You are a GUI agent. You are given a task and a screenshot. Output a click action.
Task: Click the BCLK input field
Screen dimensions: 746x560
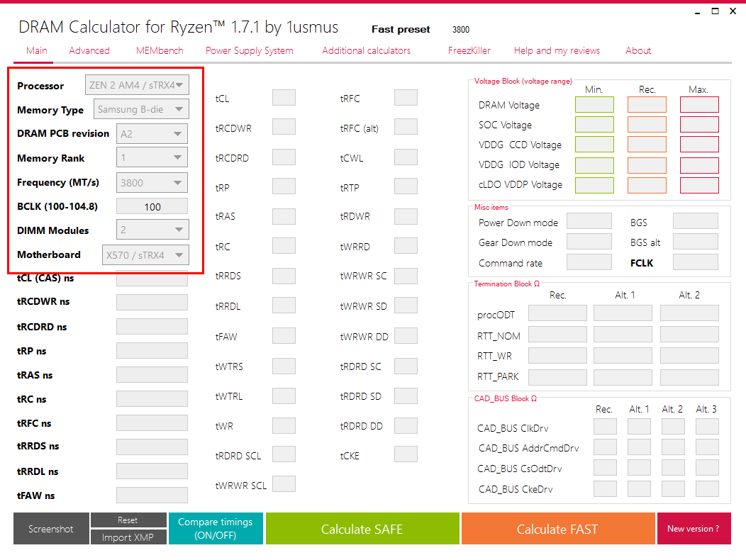pos(152,206)
